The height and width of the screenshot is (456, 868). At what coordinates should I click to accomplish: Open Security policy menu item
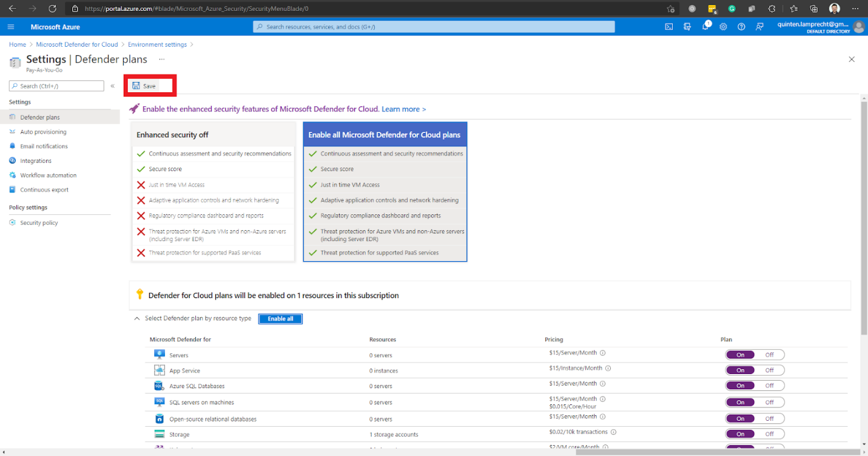[x=60, y=223]
